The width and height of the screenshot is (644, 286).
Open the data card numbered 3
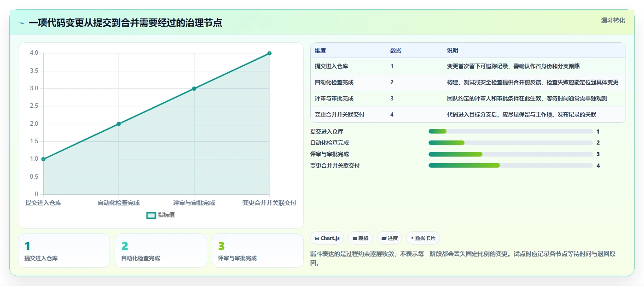(x=258, y=251)
